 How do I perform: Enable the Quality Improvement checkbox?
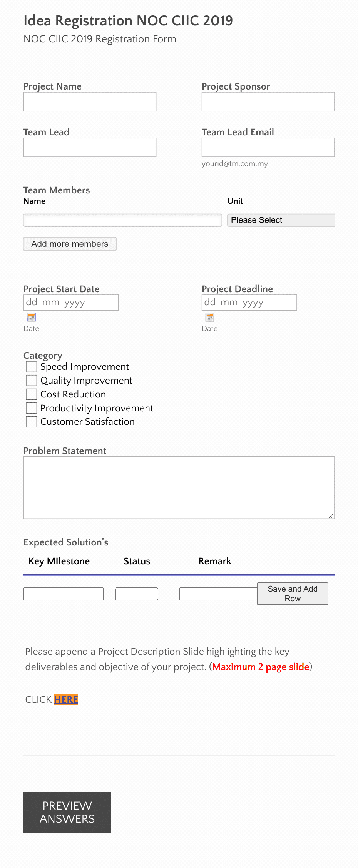coord(31,380)
